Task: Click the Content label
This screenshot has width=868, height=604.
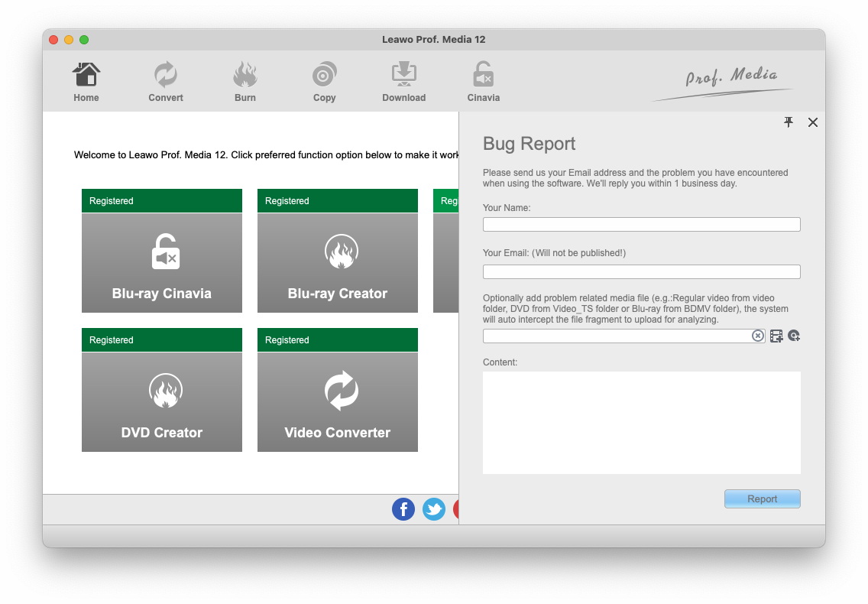Action: tap(500, 362)
